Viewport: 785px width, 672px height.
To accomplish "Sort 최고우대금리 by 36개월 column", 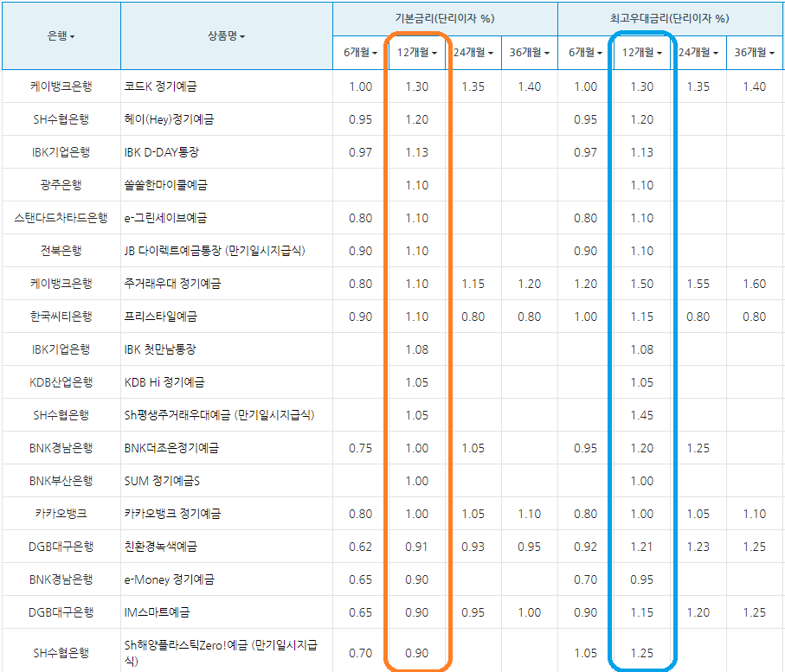I will pos(755,53).
